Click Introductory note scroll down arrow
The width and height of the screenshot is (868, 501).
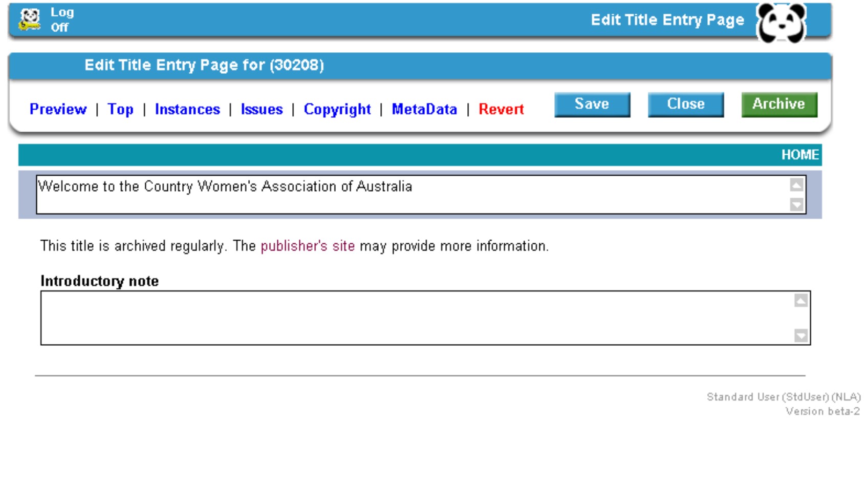(x=801, y=336)
